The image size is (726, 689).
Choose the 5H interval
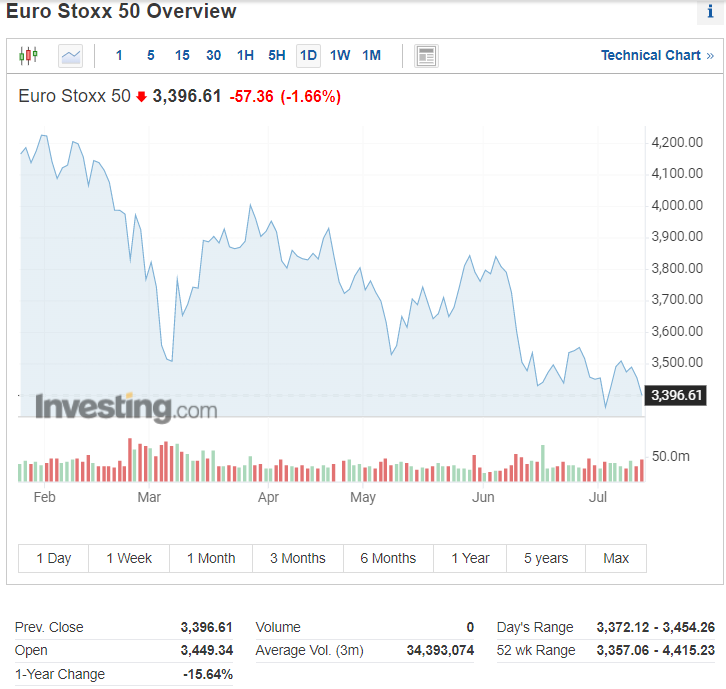[x=277, y=56]
